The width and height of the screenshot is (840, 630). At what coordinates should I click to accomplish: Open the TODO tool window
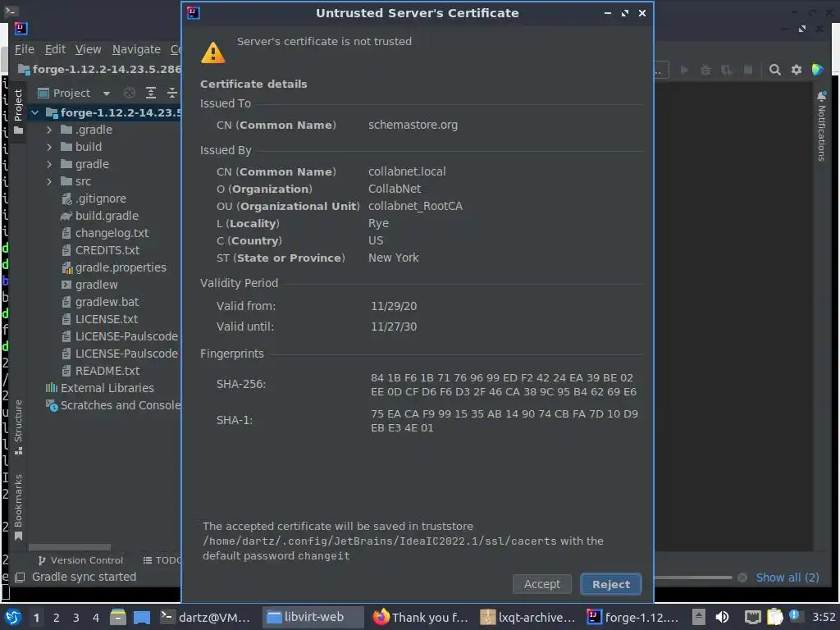[162, 560]
